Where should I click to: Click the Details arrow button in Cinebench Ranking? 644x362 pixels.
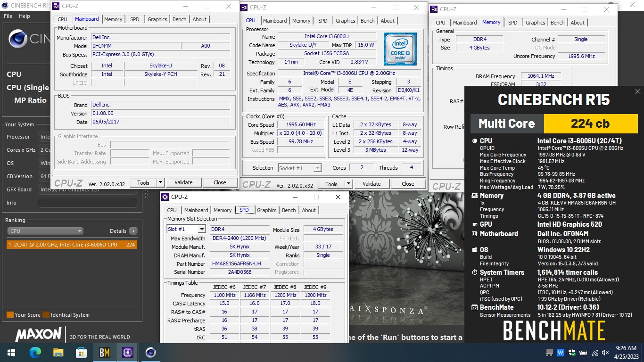(x=133, y=231)
